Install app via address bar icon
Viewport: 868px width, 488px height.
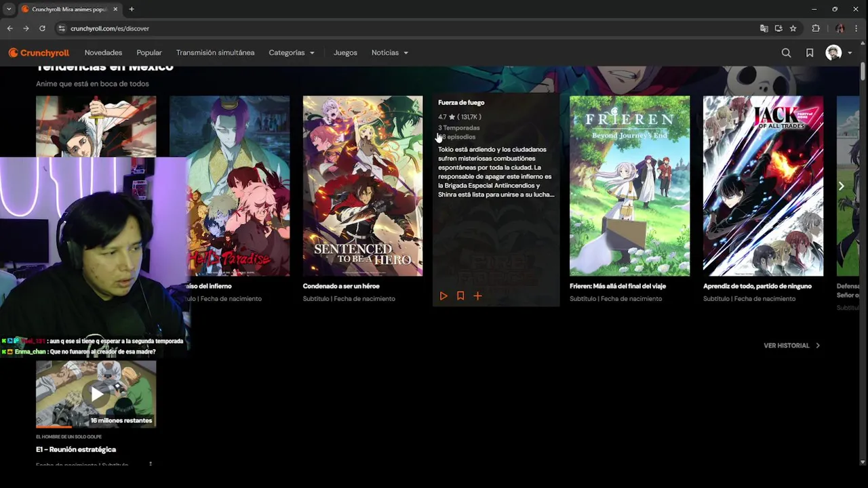(x=778, y=28)
